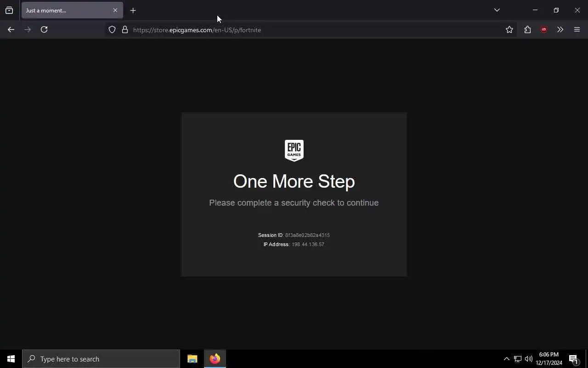Screen dimensions: 588x368
Task: Open the uBlock Origin extension icon
Action: click(544, 29)
